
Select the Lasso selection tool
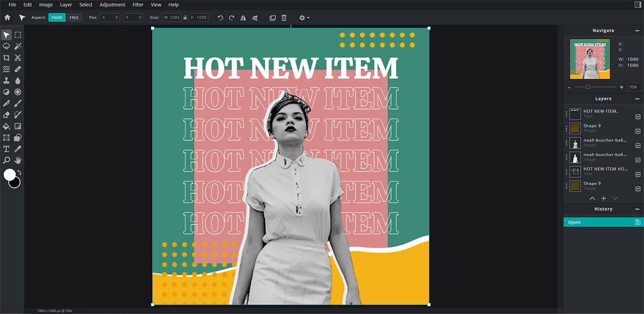[x=6, y=46]
